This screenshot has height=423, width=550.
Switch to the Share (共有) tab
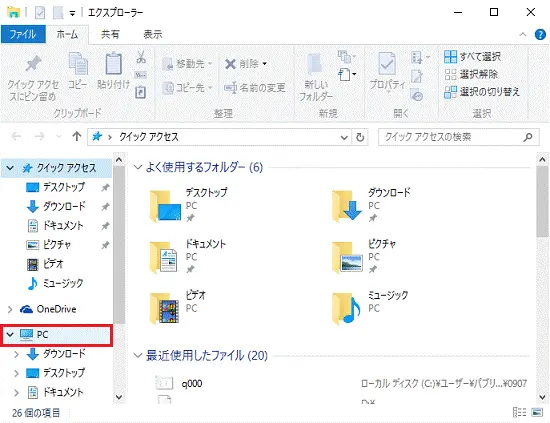[x=110, y=34]
